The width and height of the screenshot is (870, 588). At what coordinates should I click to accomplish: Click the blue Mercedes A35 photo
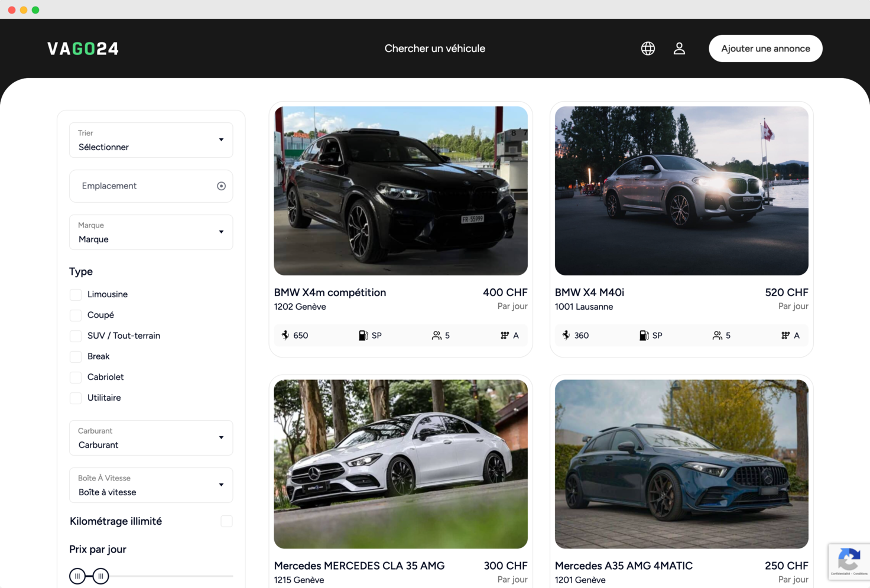coord(681,464)
